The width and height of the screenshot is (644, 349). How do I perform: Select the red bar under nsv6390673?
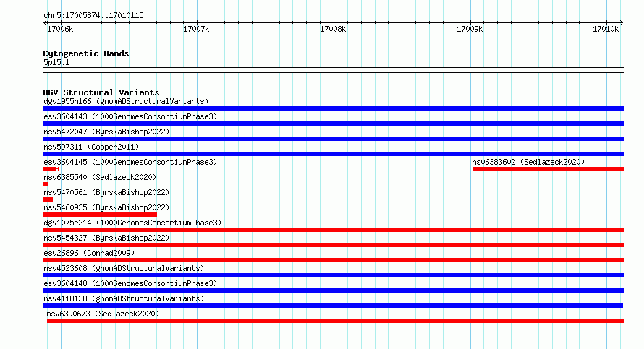[335, 321]
